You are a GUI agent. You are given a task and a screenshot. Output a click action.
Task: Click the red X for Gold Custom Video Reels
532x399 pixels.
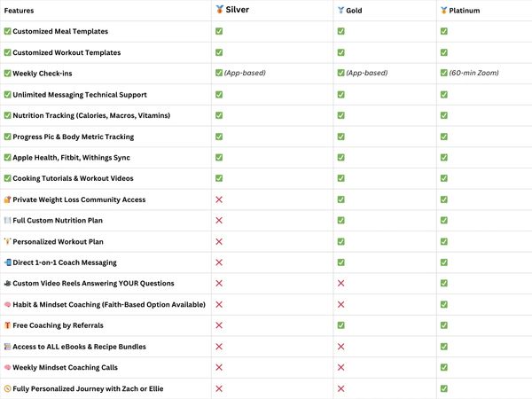point(341,284)
